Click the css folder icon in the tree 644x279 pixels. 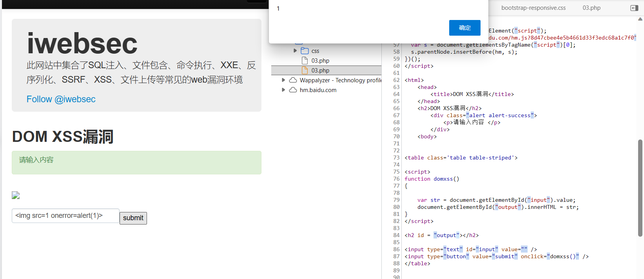coord(305,51)
